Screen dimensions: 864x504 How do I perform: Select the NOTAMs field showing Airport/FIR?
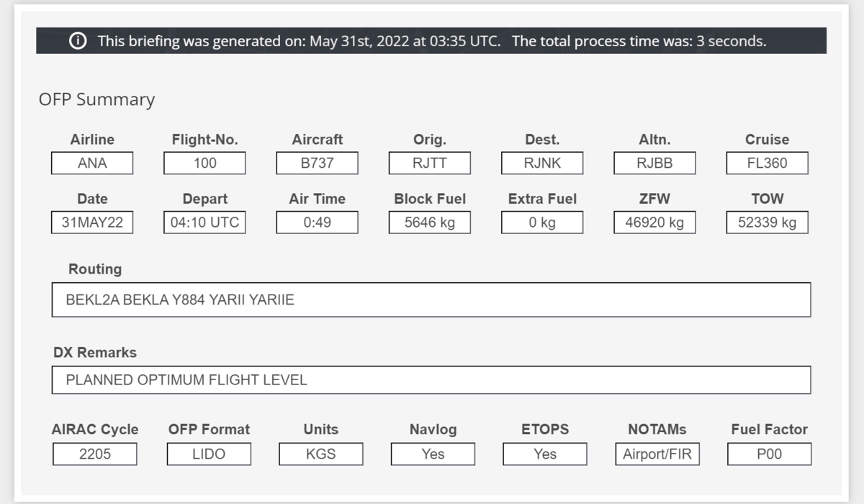pos(657,454)
